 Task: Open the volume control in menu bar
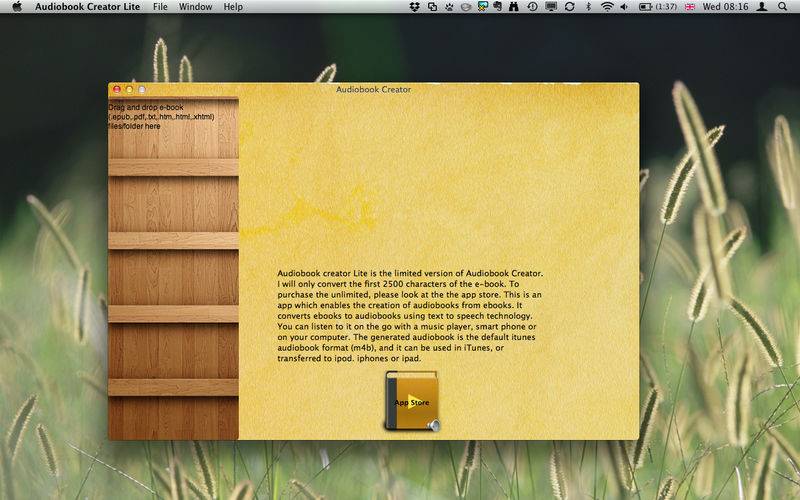(624, 7)
